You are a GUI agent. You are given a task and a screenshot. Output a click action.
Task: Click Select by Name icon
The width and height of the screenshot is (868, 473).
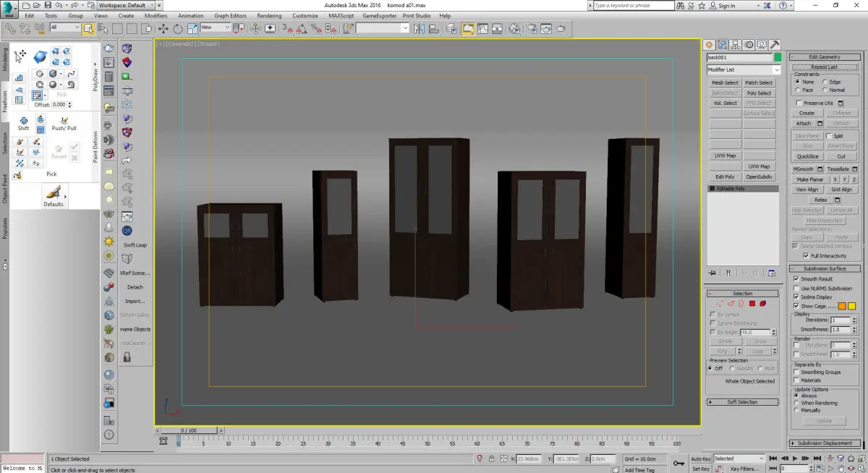pyautogui.click(x=103, y=29)
